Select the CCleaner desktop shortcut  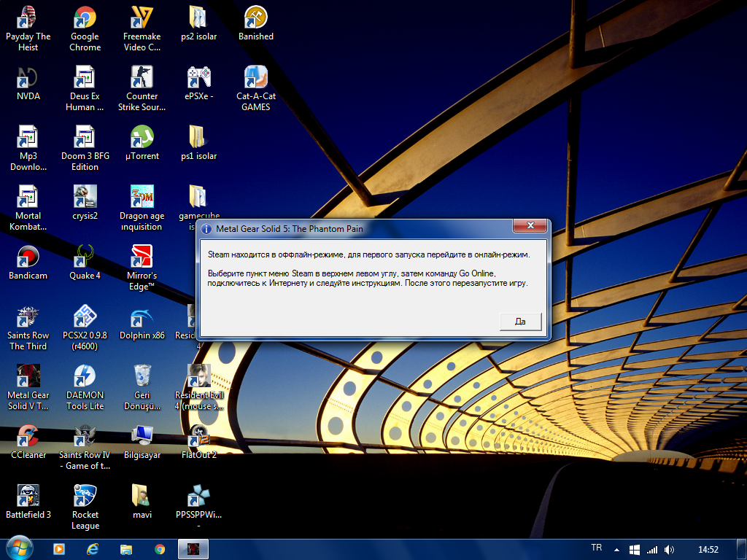[28, 443]
